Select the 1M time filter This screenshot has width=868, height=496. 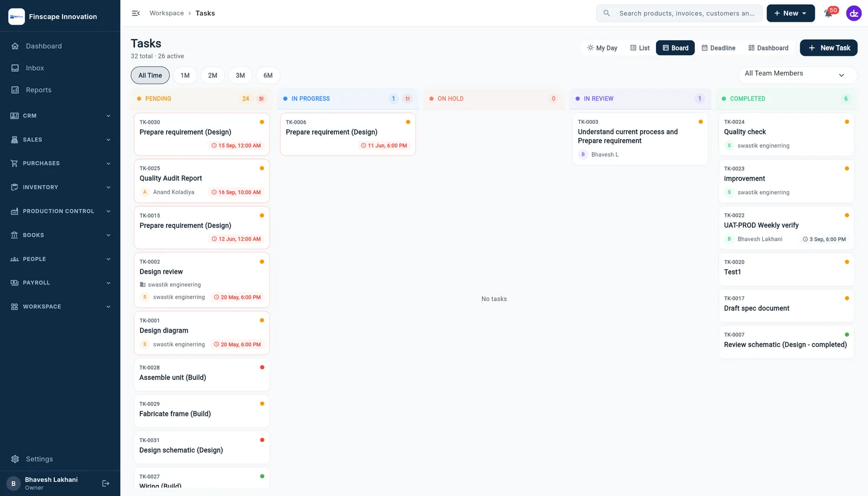click(x=185, y=75)
